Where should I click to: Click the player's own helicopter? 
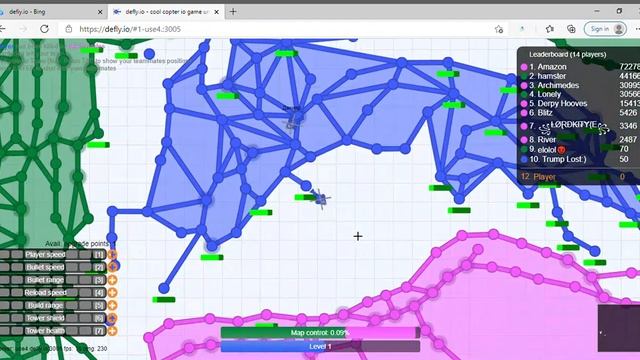(x=322, y=199)
